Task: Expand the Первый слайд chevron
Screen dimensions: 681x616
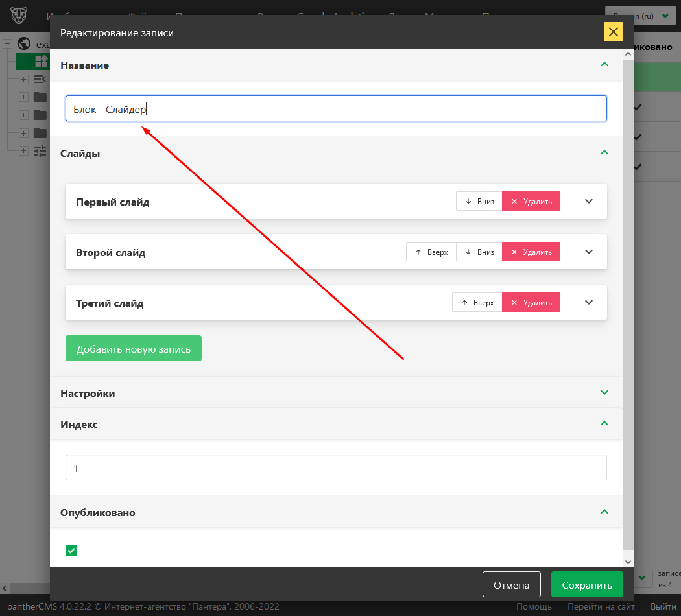Action: 589,201
